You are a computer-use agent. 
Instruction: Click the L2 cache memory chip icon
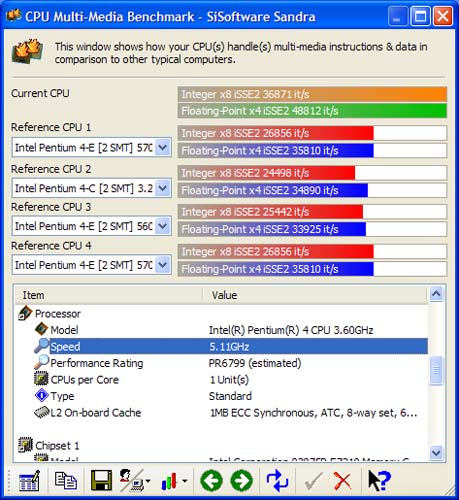[42, 413]
